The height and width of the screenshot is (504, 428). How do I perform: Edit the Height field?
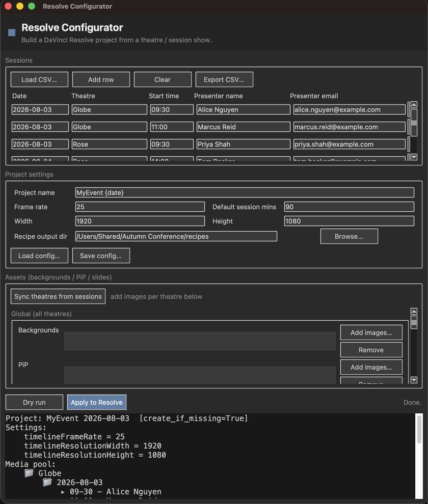pos(349,221)
